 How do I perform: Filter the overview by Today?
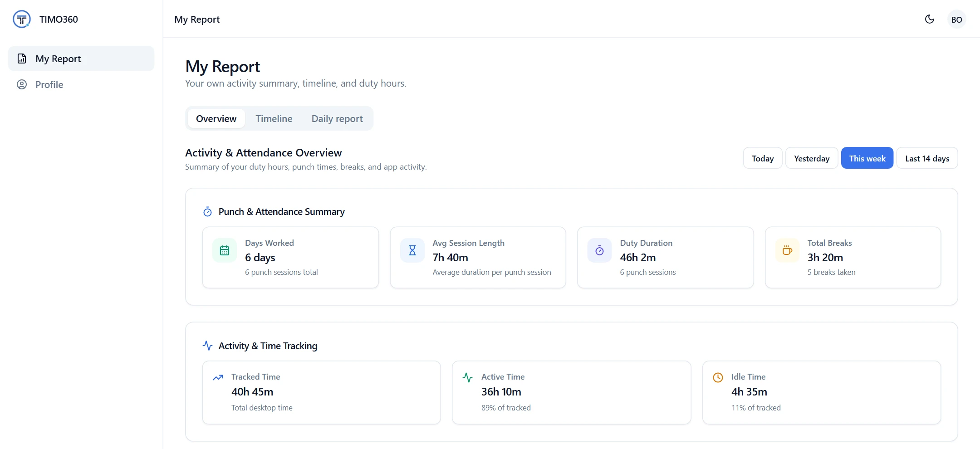click(x=763, y=158)
